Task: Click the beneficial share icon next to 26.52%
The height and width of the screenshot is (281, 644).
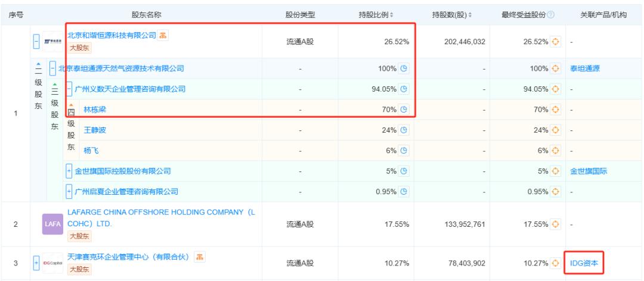Action: (555, 42)
